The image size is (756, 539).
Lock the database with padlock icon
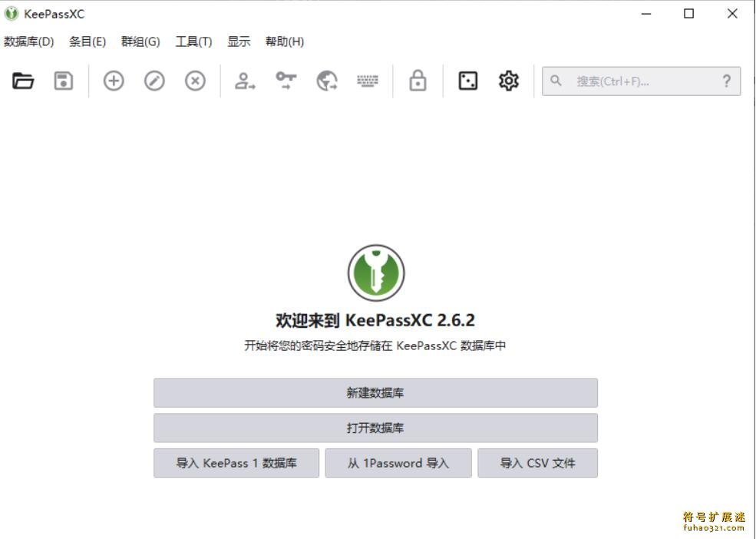[x=418, y=81]
